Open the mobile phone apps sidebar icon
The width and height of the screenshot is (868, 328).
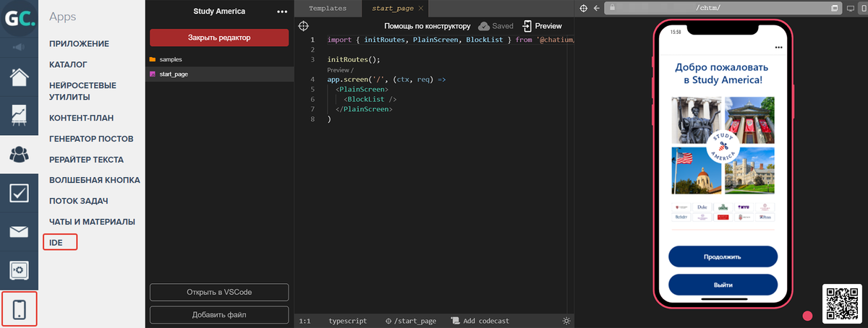point(20,309)
